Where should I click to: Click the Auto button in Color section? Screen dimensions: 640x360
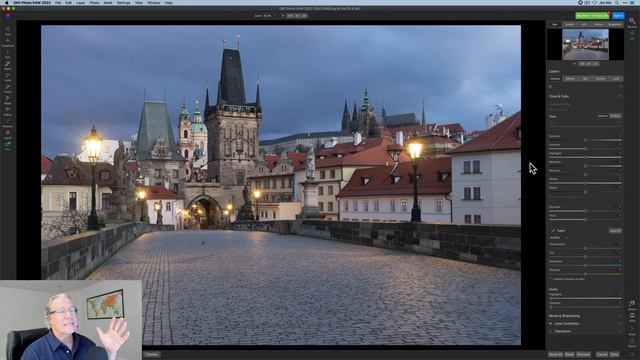tap(615, 231)
